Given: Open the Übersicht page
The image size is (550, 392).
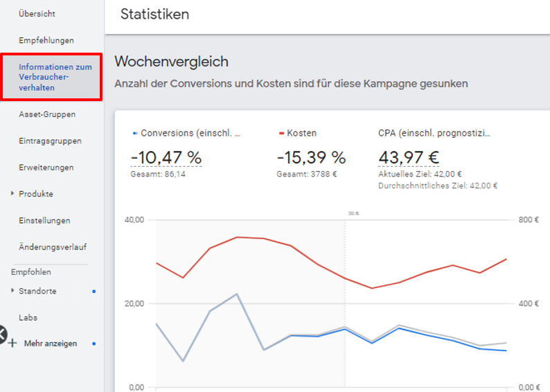Looking at the screenshot, I should (x=37, y=14).
